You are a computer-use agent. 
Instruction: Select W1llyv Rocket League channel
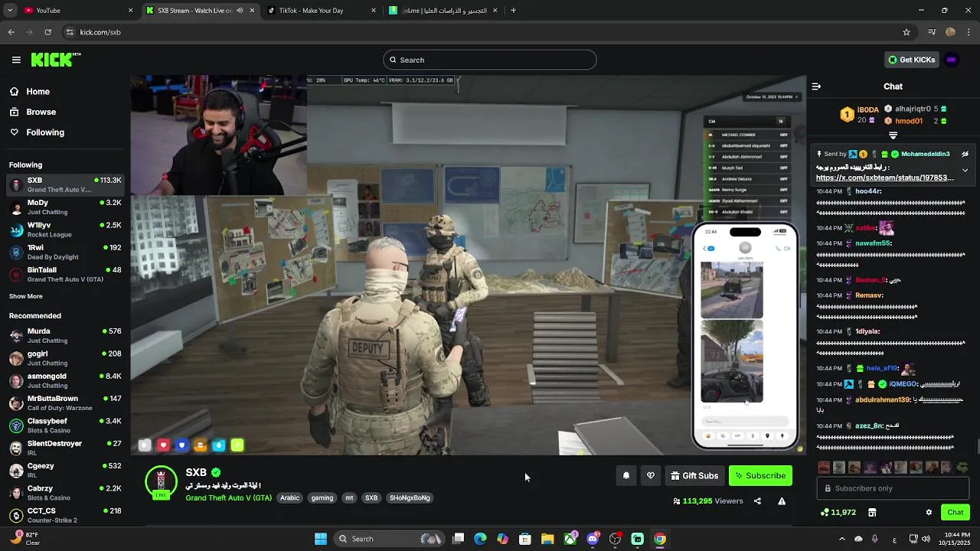coord(65,230)
